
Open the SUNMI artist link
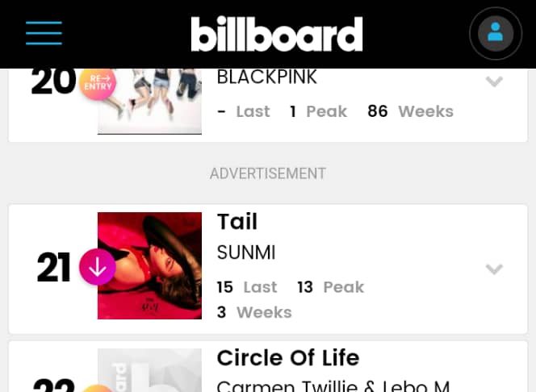[x=246, y=252]
